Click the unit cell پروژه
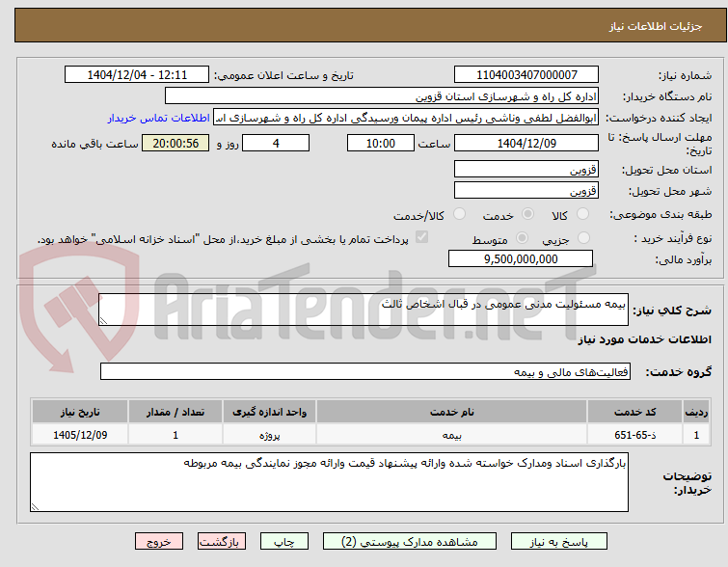Image resolution: width=728 pixels, height=567 pixels. pyautogui.click(x=269, y=435)
